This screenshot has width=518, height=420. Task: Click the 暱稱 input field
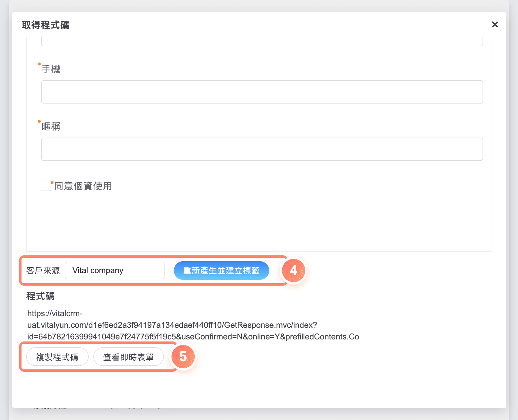click(x=262, y=149)
